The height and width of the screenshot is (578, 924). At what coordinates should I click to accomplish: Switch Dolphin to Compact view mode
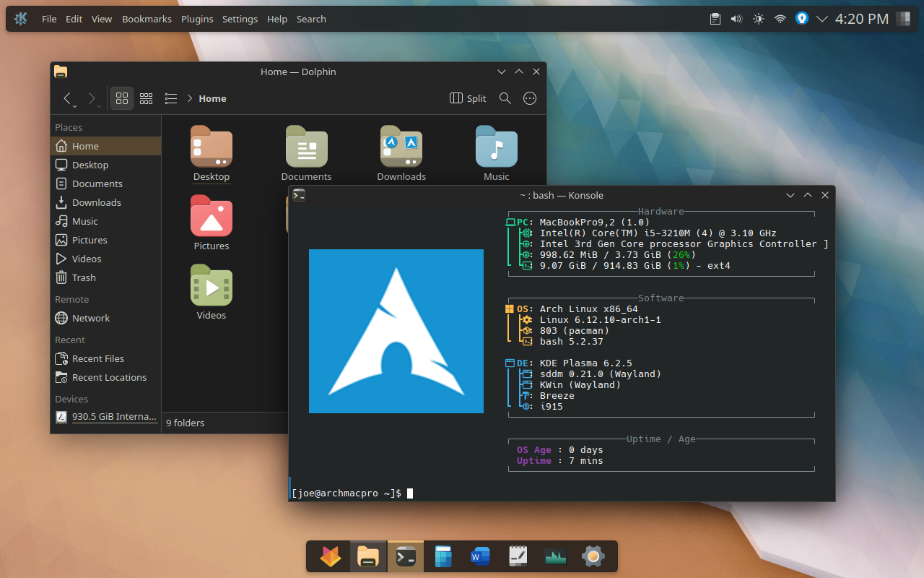(x=147, y=98)
